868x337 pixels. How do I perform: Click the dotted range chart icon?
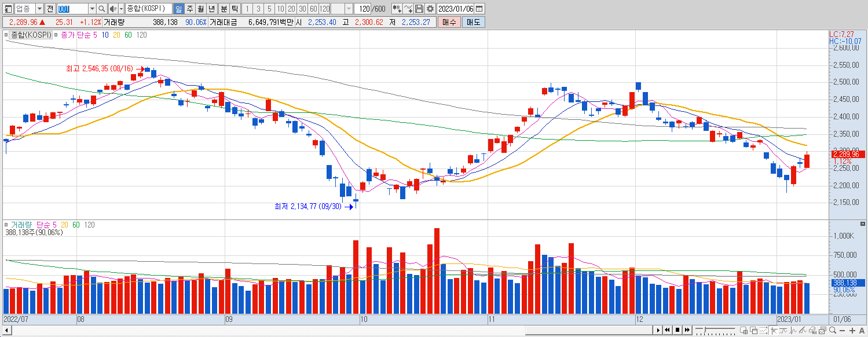[x=763, y=331]
